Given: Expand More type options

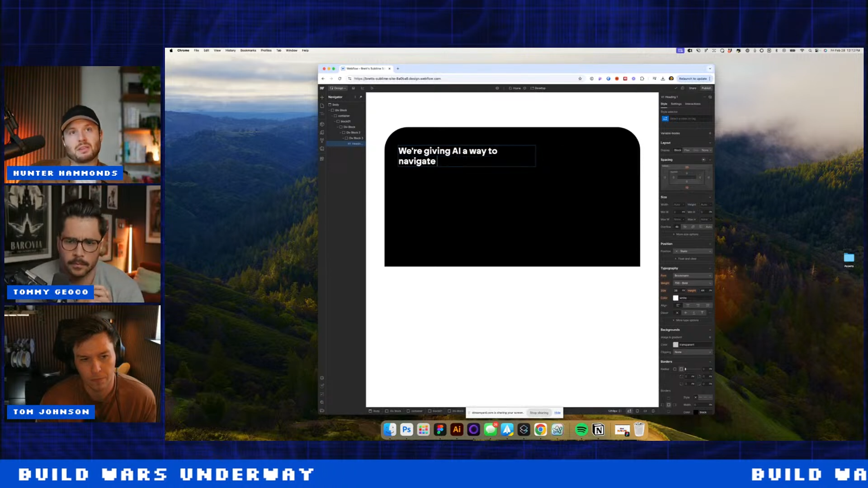Looking at the screenshot, I should point(686,320).
